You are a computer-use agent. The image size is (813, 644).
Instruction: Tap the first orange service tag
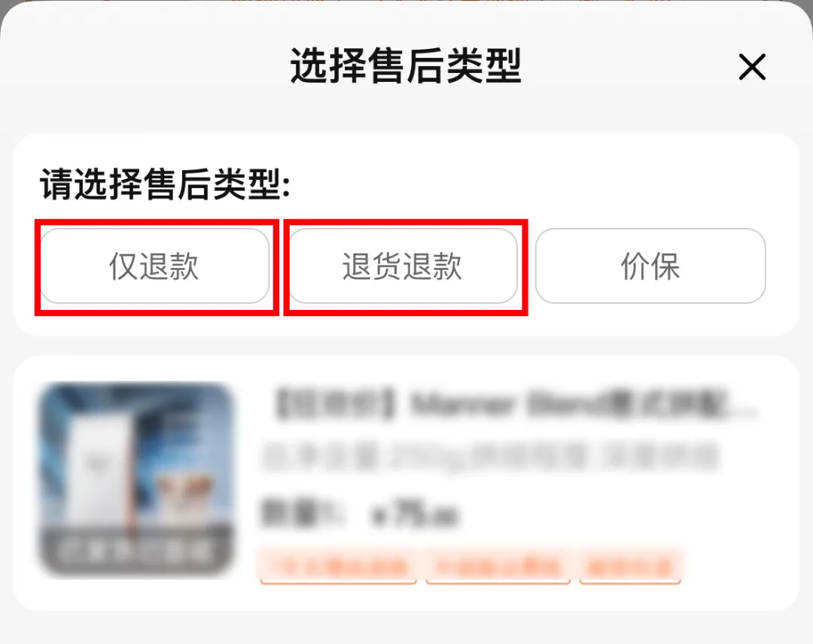click(338, 567)
